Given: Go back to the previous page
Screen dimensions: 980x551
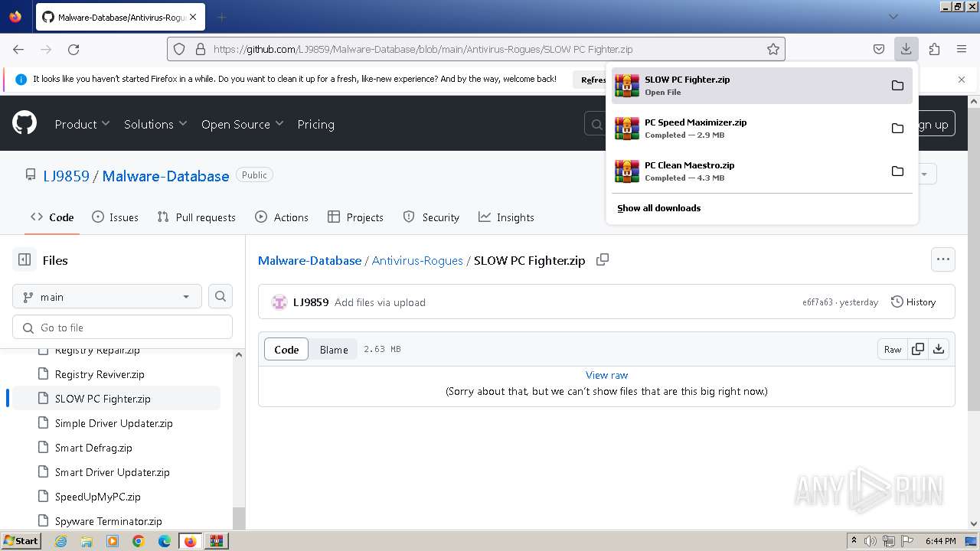Looking at the screenshot, I should coord(18,49).
